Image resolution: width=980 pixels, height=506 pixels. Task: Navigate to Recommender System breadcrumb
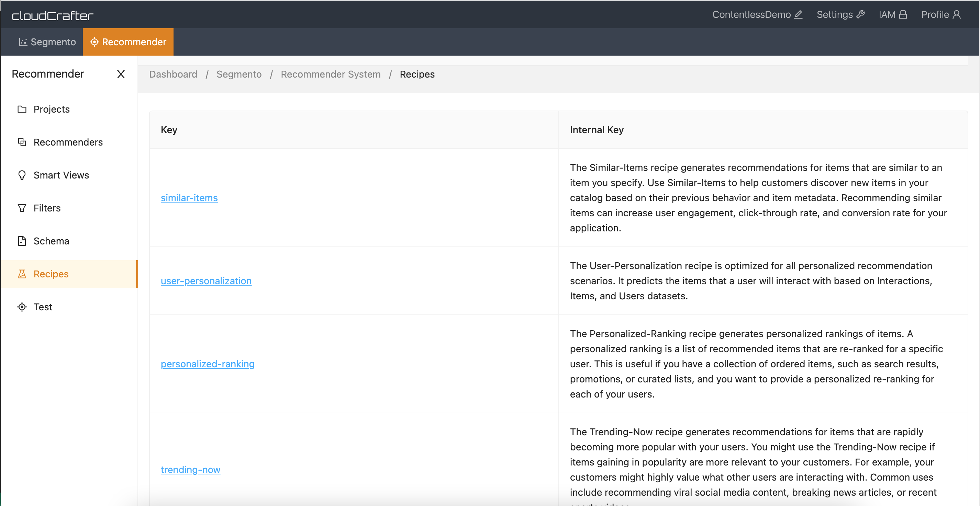(331, 74)
